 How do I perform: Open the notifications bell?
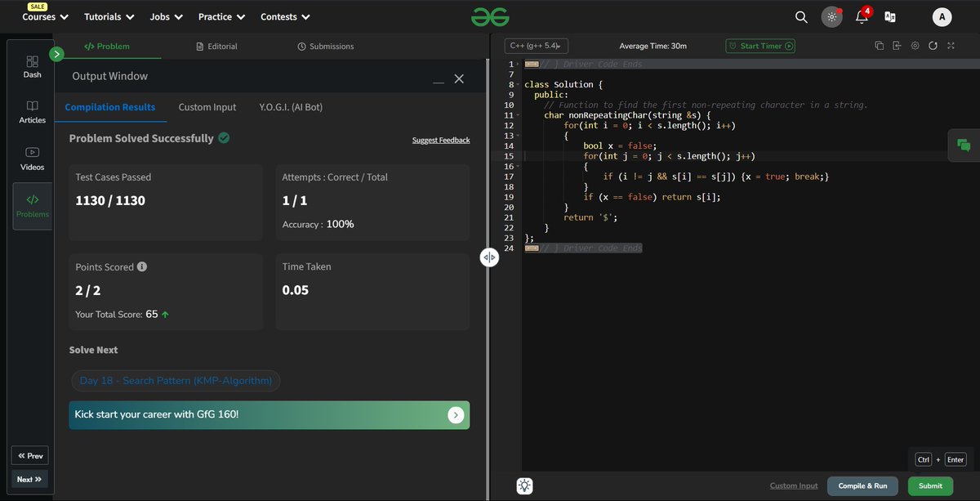[861, 16]
